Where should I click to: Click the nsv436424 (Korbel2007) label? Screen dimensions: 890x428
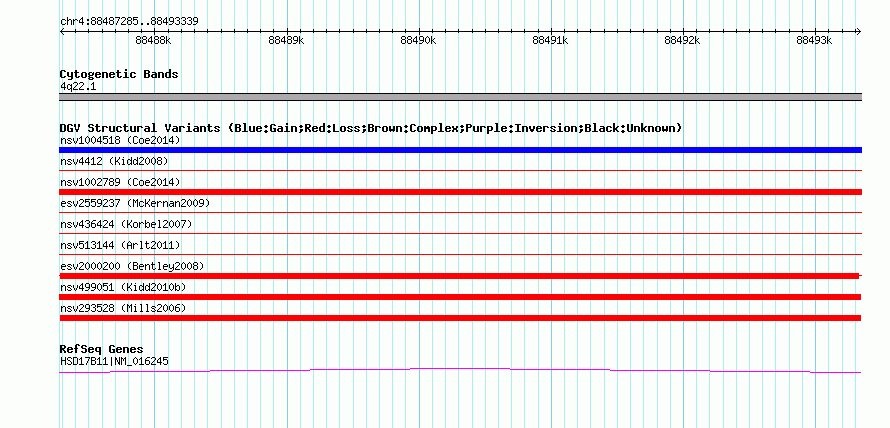pyautogui.click(x=126, y=224)
